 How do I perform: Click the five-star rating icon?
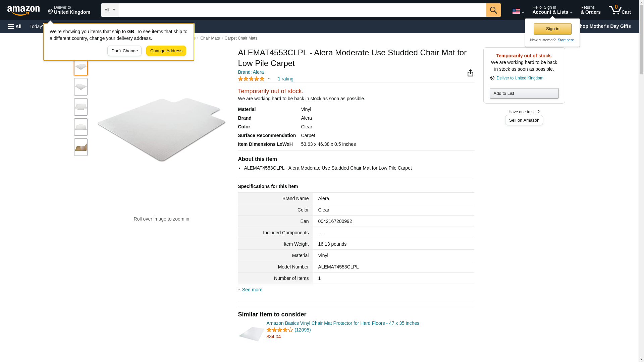[x=251, y=79]
